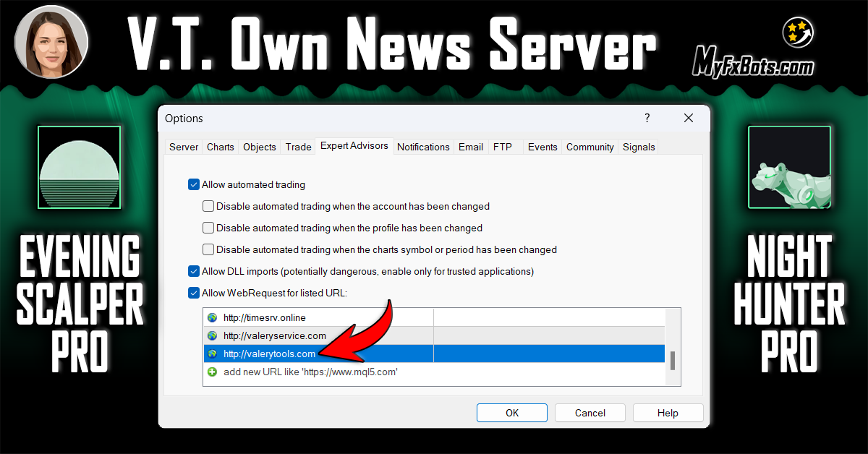Toggle Allow DLL imports checkbox
This screenshot has height=454, width=868.
(x=194, y=271)
